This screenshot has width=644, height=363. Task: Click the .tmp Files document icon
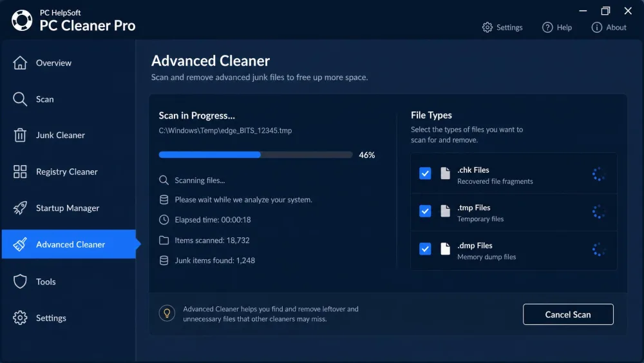click(x=445, y=211)
